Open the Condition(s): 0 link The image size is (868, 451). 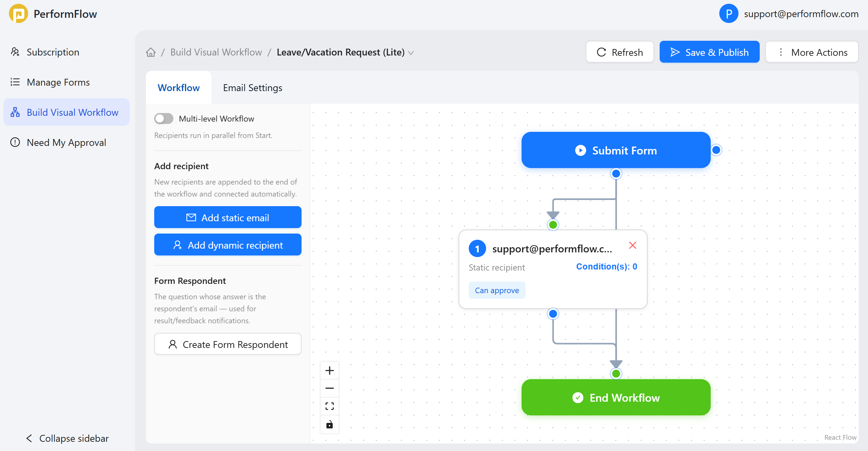(607, 266)
